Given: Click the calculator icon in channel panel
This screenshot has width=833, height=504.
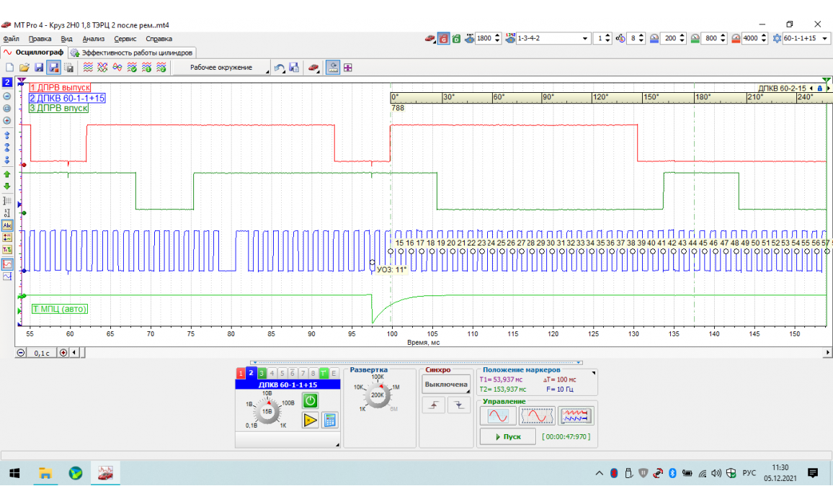Looking at the screenshot, I should pyautogui.click(x=330, y=420).
